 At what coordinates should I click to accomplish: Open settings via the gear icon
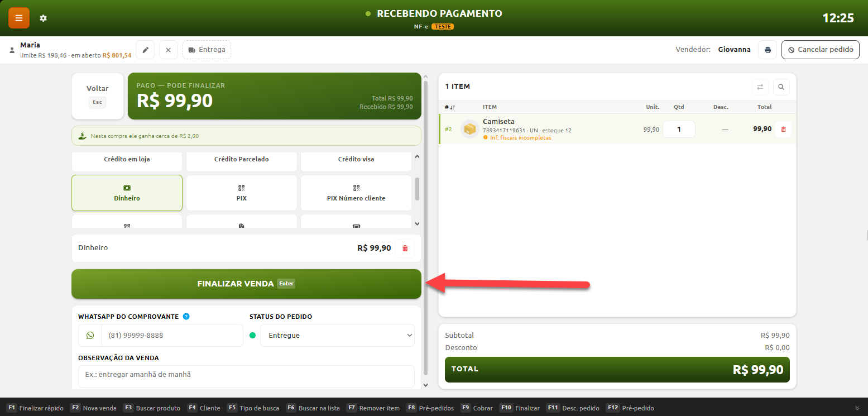44,18
